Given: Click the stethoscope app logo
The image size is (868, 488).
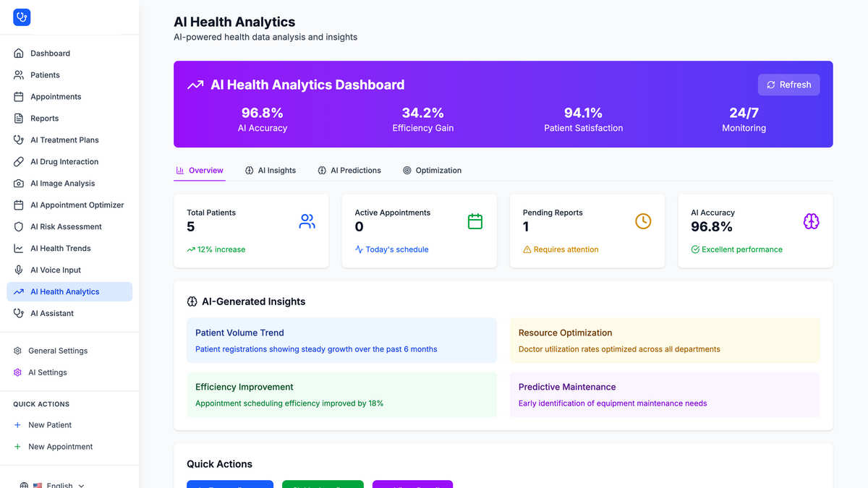Looking at the screenshot, I should click(x=22, y=17).
